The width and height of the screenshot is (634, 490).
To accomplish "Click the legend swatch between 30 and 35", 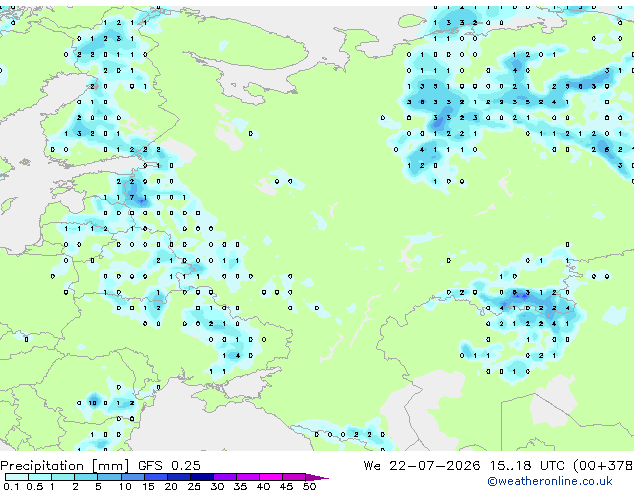I will point(225,477).
